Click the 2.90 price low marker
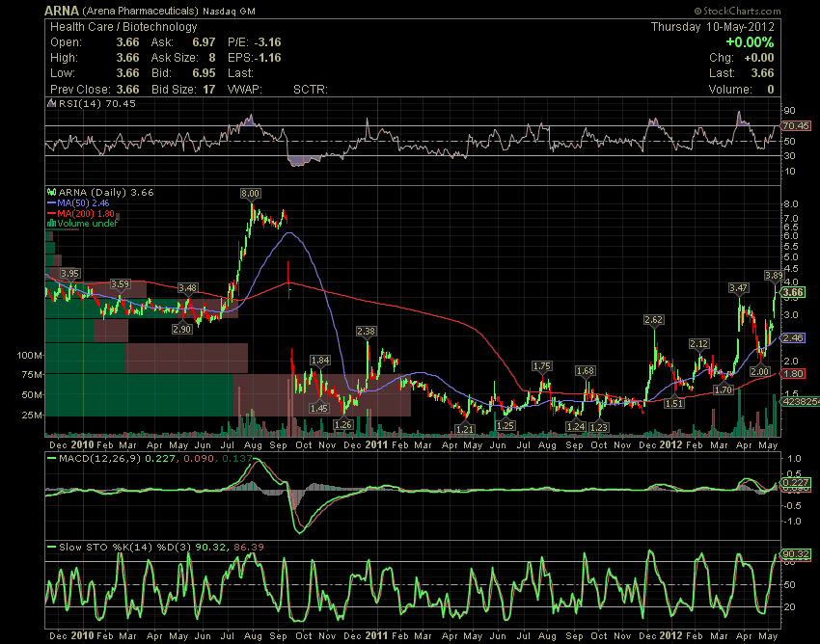This screenshot has width=820, height=644. click(x=182, y=330)
